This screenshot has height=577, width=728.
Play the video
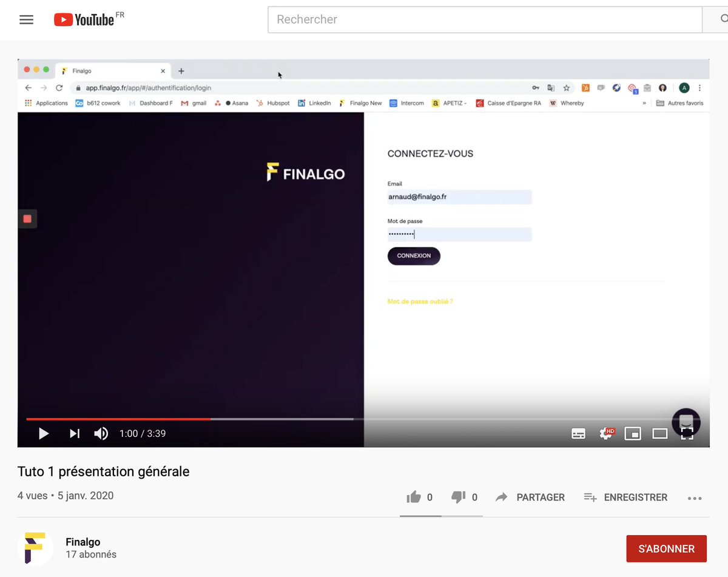click(44, 433)
